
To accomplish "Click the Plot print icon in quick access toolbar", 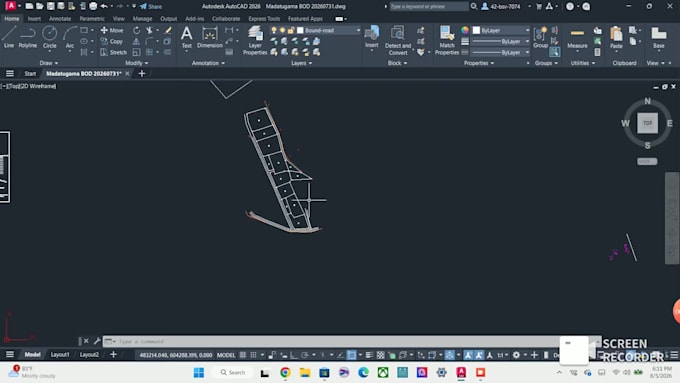I will click(x=93, y=7).
